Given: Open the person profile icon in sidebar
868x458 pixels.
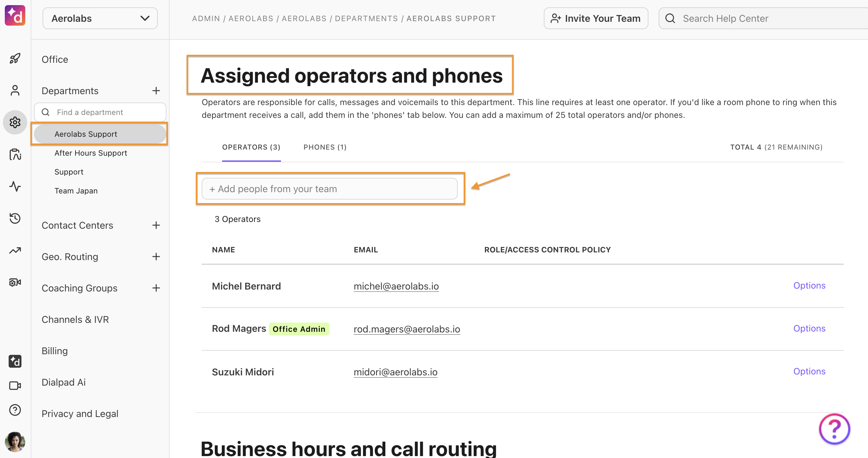Looking at the screenshot, I should (x=15, y=90).
